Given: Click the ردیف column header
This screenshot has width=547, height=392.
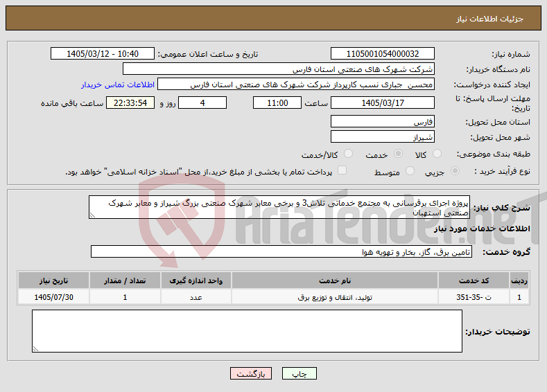Looking at the screenshot, I should pyautogui.click(x=519, y=280).
